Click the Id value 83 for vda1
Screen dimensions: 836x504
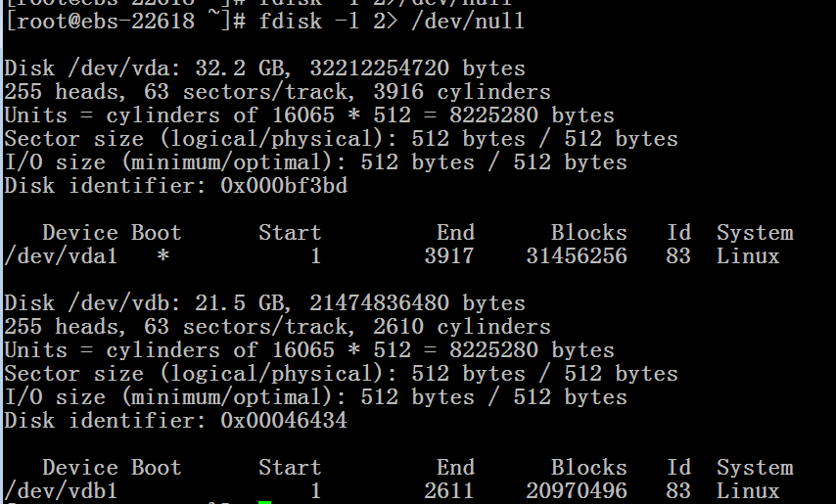pos(678,256)
